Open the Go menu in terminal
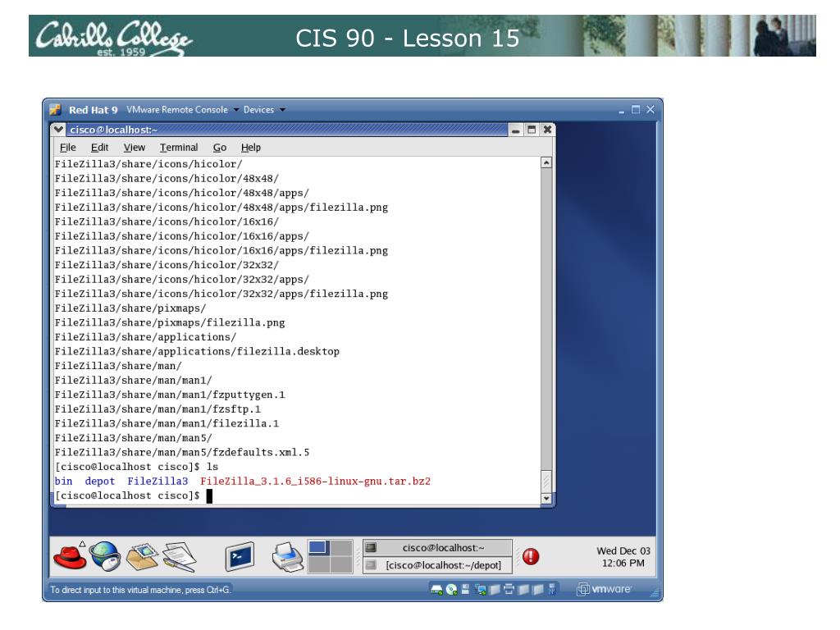This screenshot has width=840, height=630. pos(220,148)
